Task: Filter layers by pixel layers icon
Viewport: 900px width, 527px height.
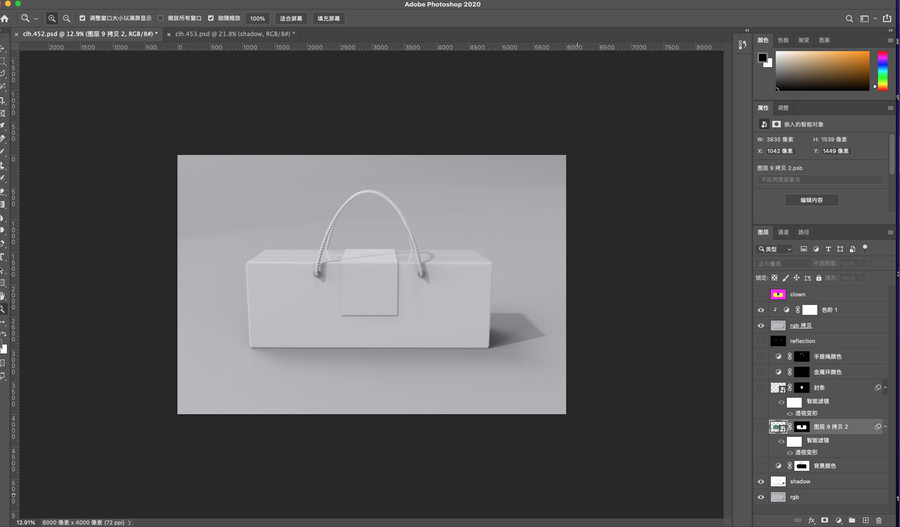Action: tap(804, 249)
